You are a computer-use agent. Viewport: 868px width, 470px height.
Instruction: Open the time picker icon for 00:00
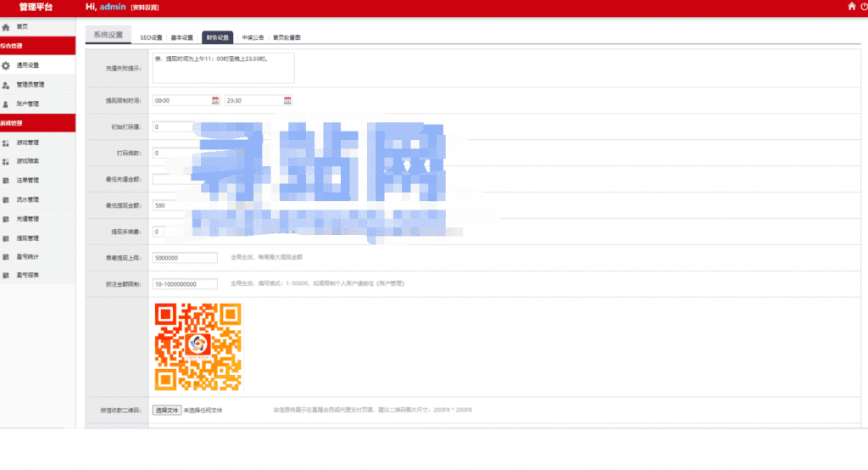215,100
